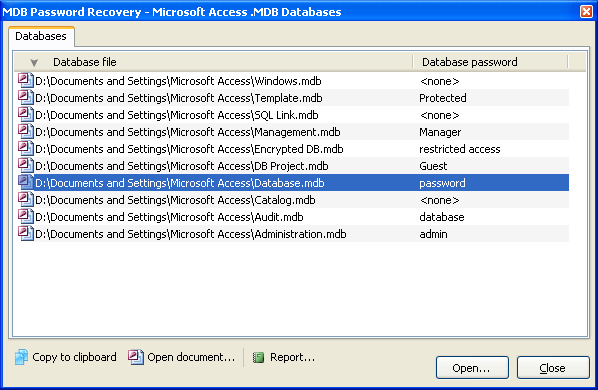Click the <none> value for Windows.mdb
The image size is (598, 390).
point(440,81)
